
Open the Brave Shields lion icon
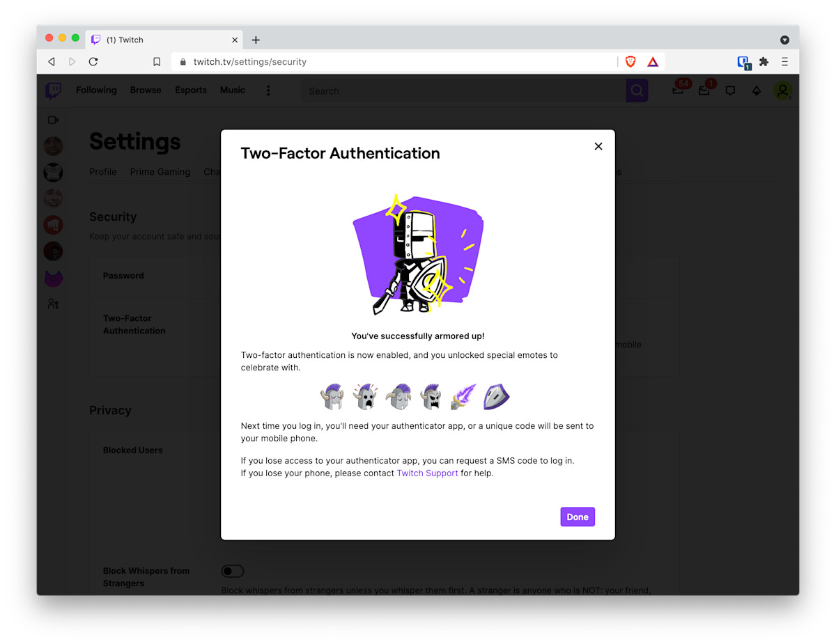pyautogui.click(x=630, y=62)
